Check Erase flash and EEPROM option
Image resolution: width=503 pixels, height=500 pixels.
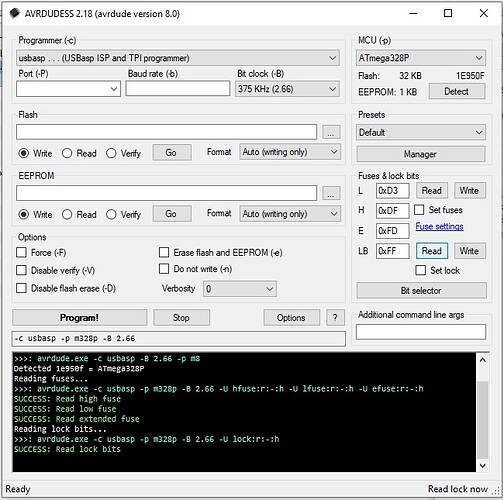click(164, 252)
